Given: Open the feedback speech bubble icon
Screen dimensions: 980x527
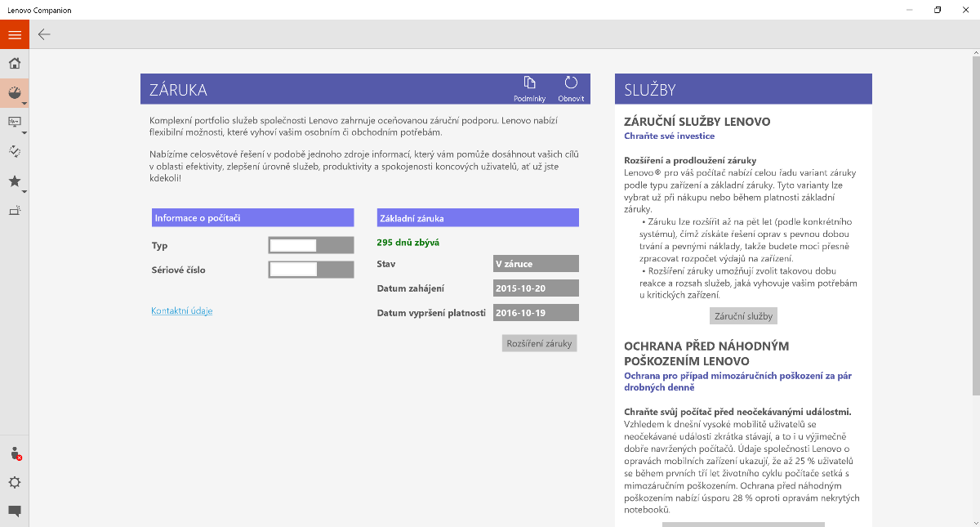Looking at the screenshot, I should (15, 511).
